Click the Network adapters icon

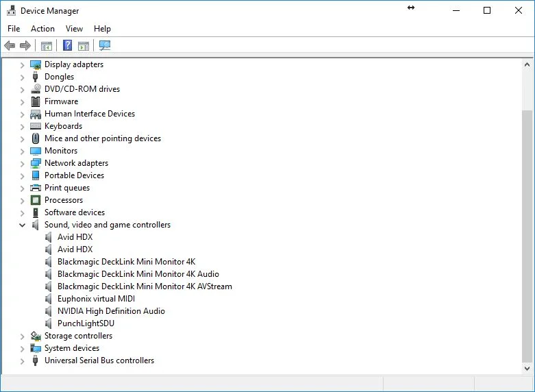click(x=36, y=163)
